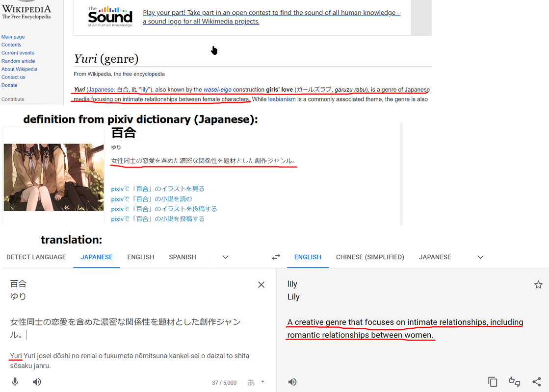Rate this translation feedback icon
This screenshot has width=549, height=392.
[x=514, y=382]
